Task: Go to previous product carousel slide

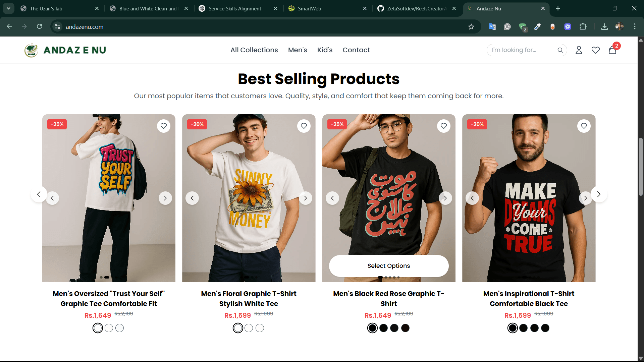Action: (39, 194)
